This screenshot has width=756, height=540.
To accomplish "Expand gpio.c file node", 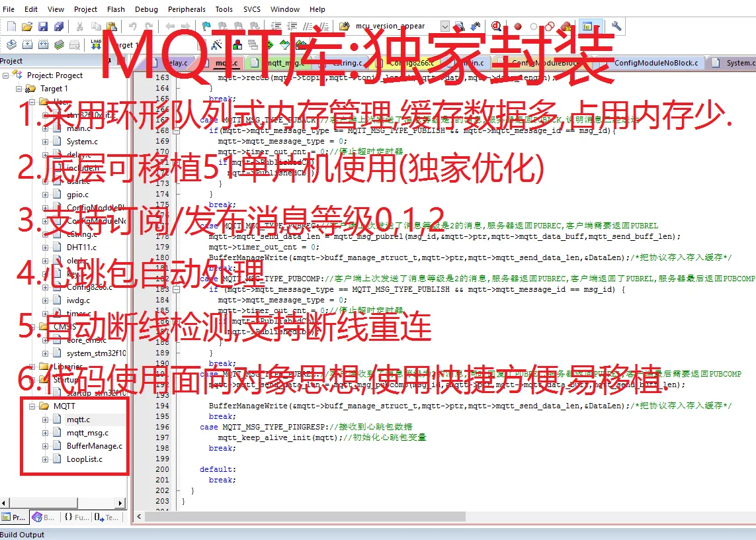I will 46,195.
